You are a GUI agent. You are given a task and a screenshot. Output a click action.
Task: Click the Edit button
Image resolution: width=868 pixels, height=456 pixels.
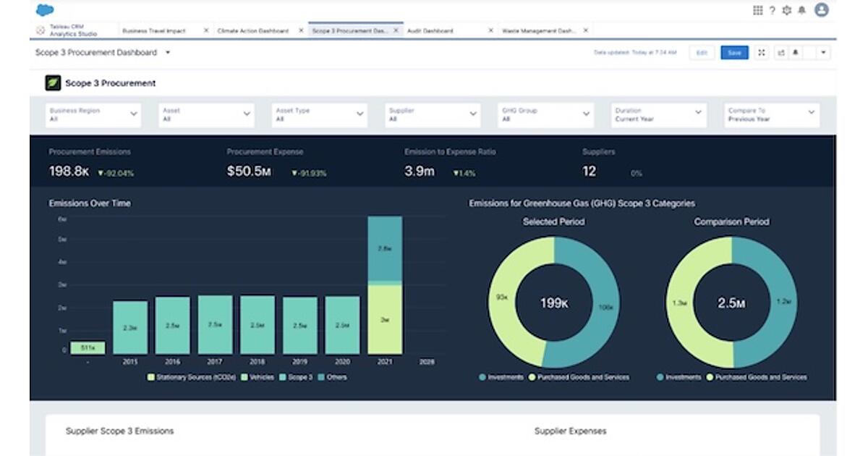[702, 53]
